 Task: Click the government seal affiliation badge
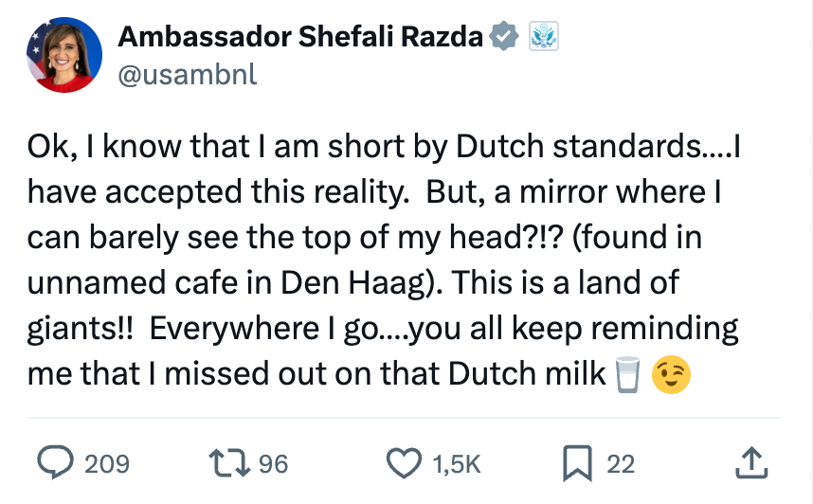click(x=543, y=38)
